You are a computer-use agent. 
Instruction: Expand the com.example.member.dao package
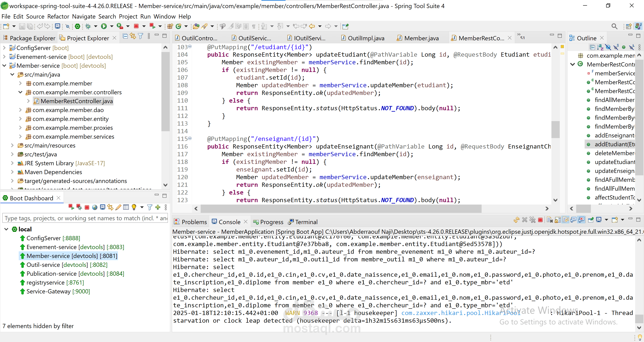coord(20,110)
